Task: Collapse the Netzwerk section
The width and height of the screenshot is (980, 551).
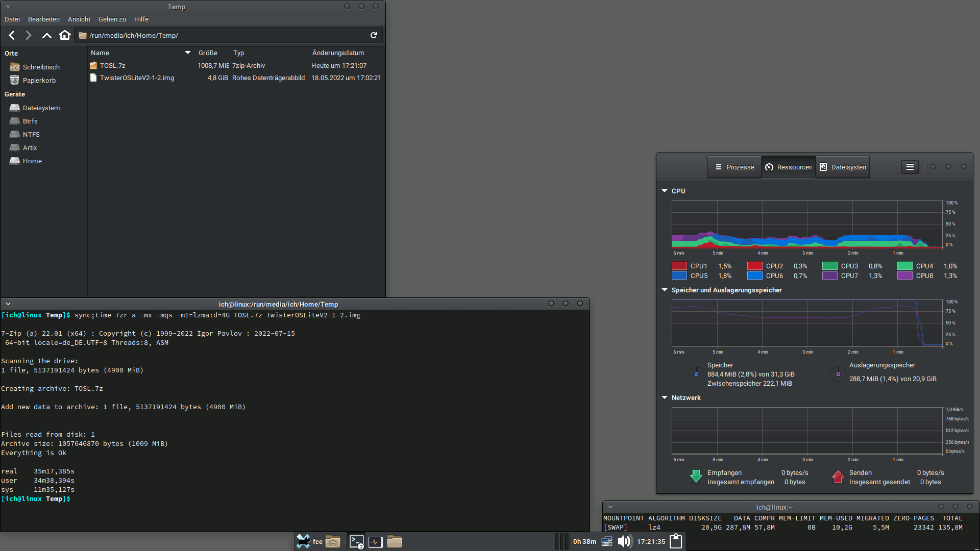Action: (x=665, y=397)
